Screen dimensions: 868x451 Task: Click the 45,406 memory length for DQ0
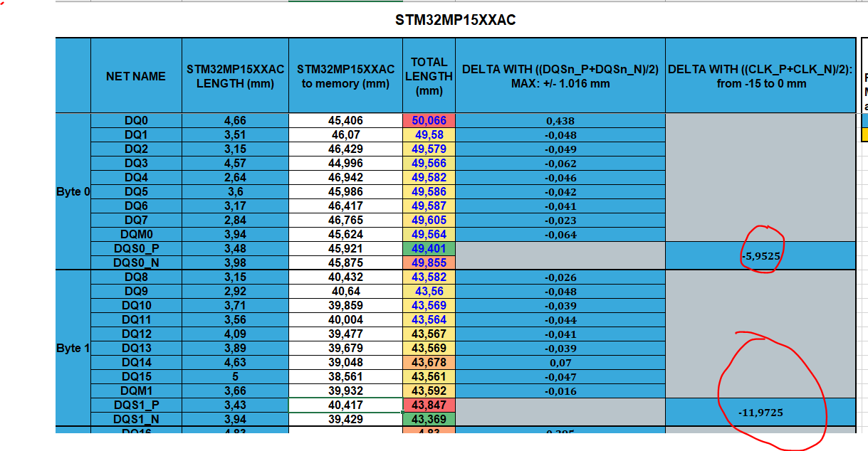[x=345, y=120]
